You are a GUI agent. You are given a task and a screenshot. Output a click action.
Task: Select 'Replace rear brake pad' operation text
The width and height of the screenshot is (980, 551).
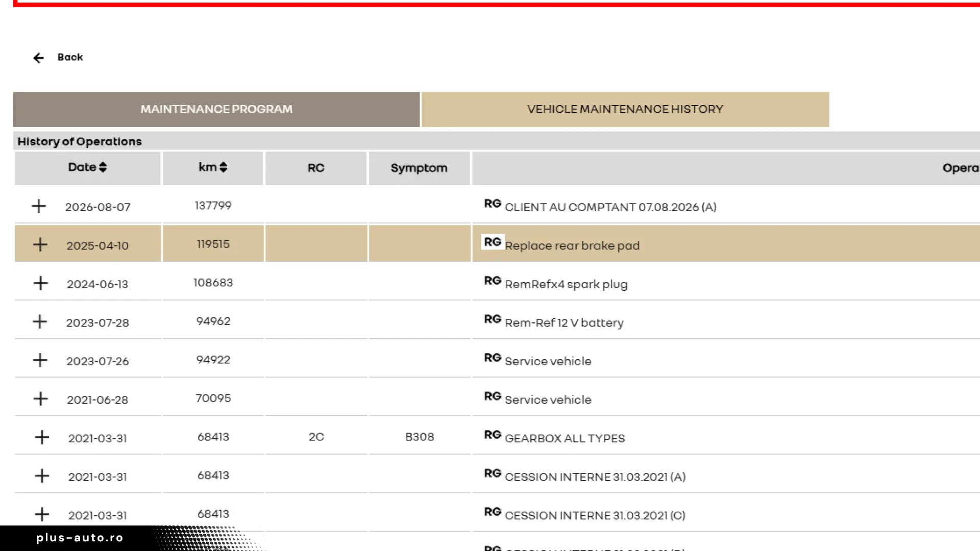572,246
